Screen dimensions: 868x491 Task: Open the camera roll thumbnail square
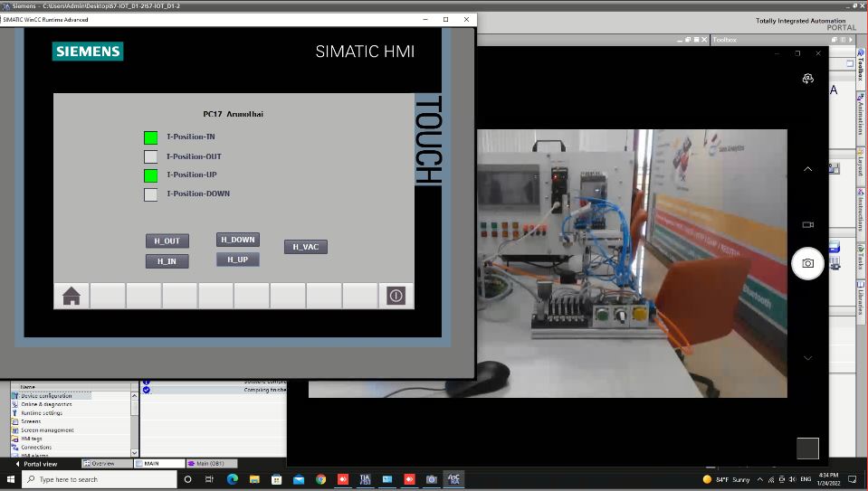(x=807, y=448)
